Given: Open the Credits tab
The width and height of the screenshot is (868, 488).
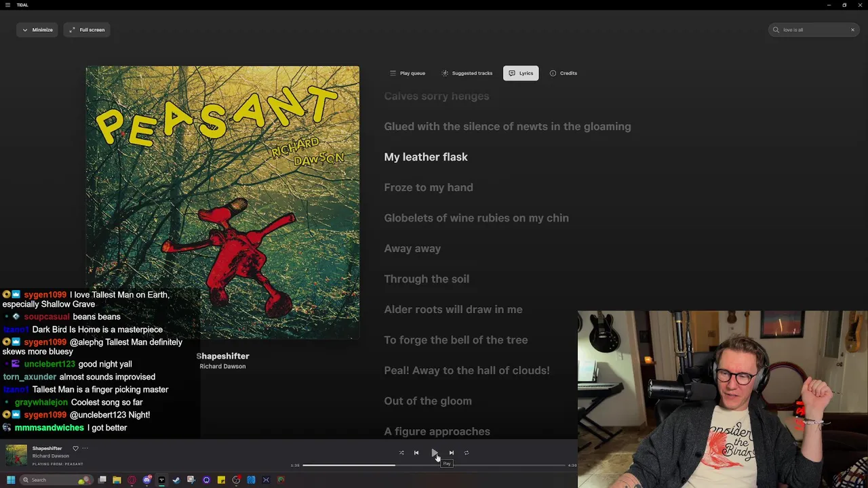Looking at the screenshot, I should pos(564,73).
